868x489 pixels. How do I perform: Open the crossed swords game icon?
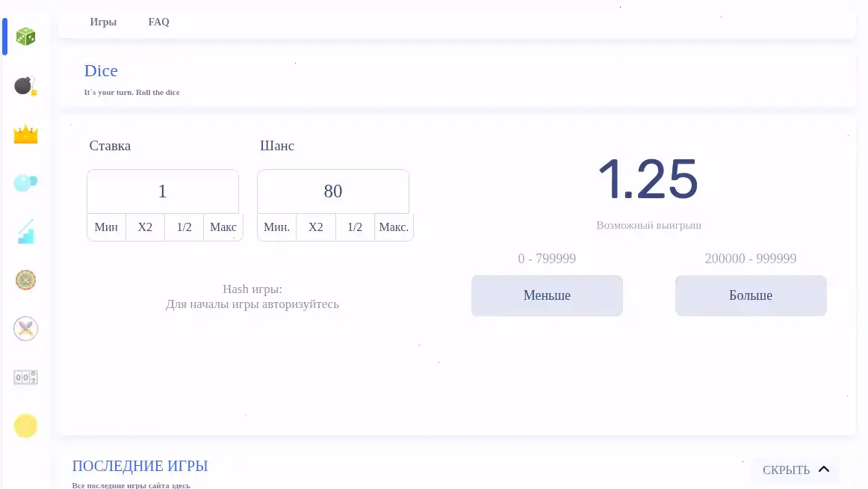tap(25, 328)
